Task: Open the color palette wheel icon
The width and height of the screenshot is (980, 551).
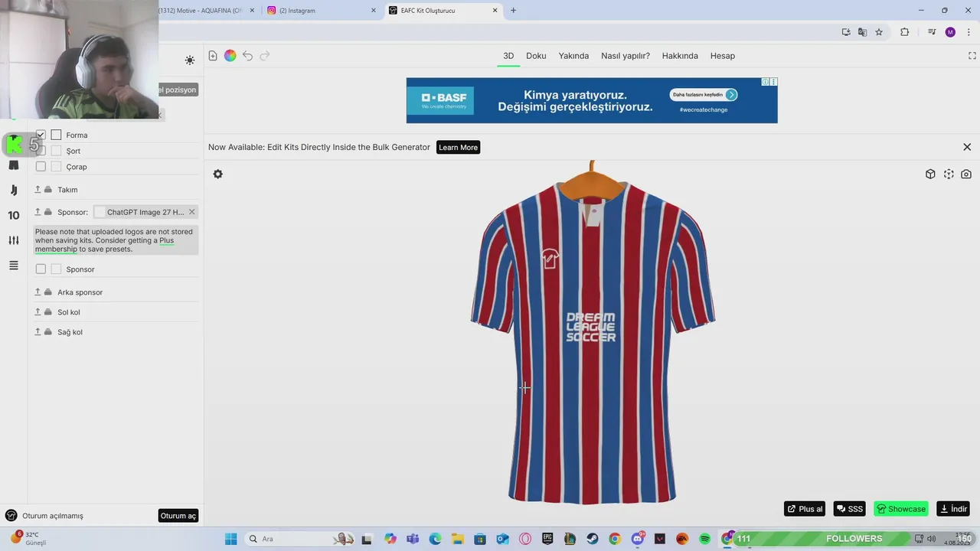Action: coord(230,56)
